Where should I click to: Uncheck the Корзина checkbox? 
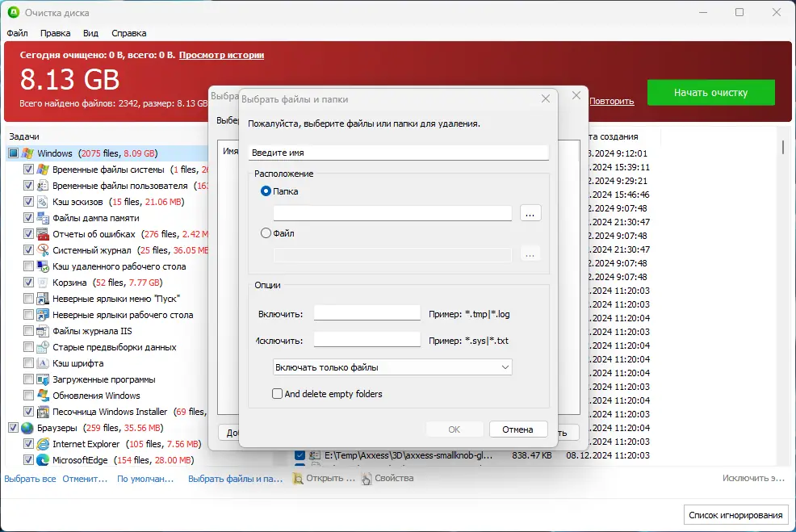[28, 283]
